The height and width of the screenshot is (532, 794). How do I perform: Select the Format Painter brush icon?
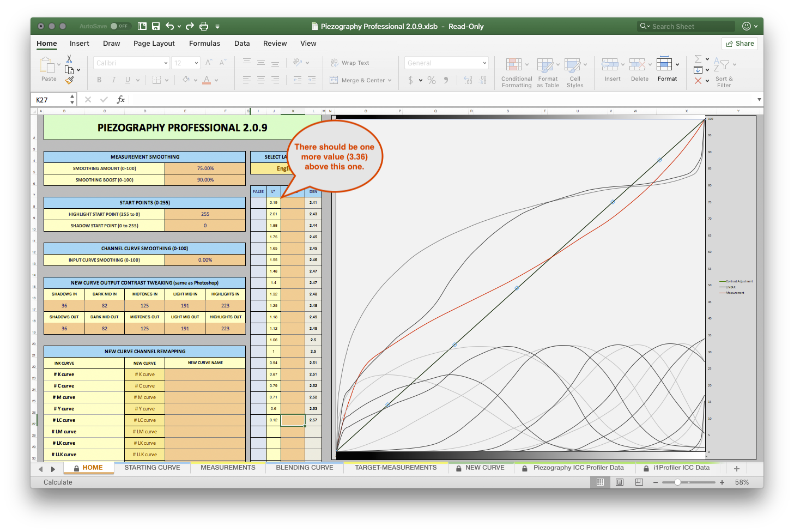click(x=69, y=80)
